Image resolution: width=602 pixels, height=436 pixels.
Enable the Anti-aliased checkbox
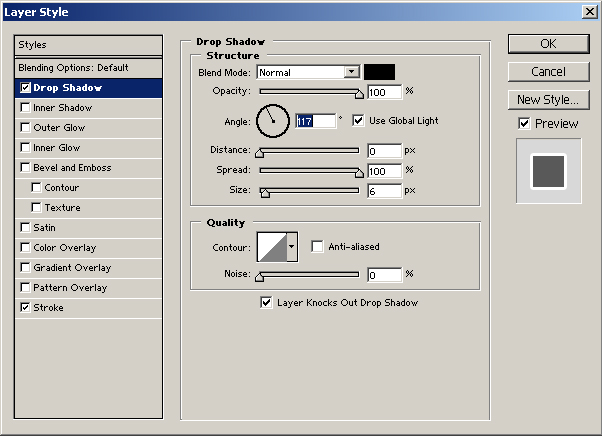tap(317, 246)
